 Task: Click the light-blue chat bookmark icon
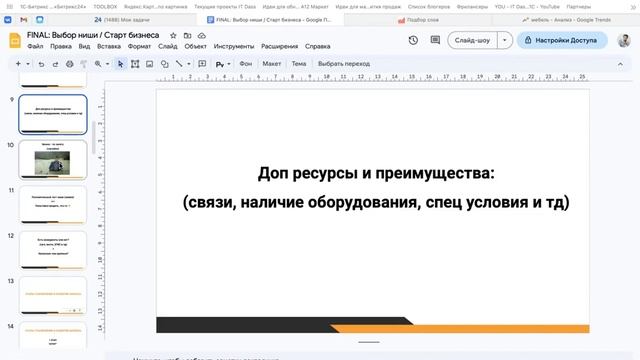coord(40,20)
